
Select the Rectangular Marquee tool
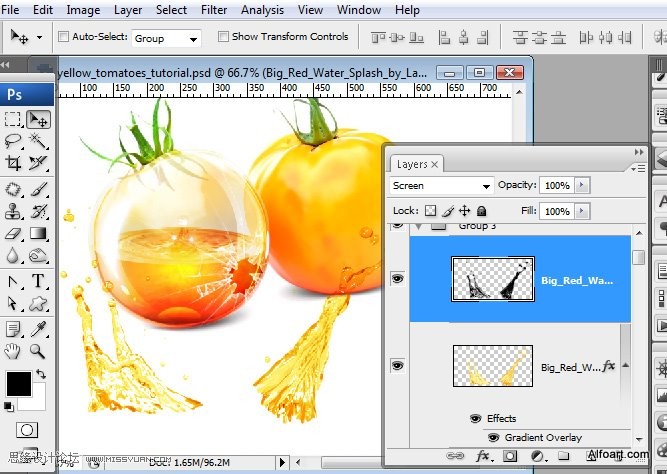pos(13,120)
